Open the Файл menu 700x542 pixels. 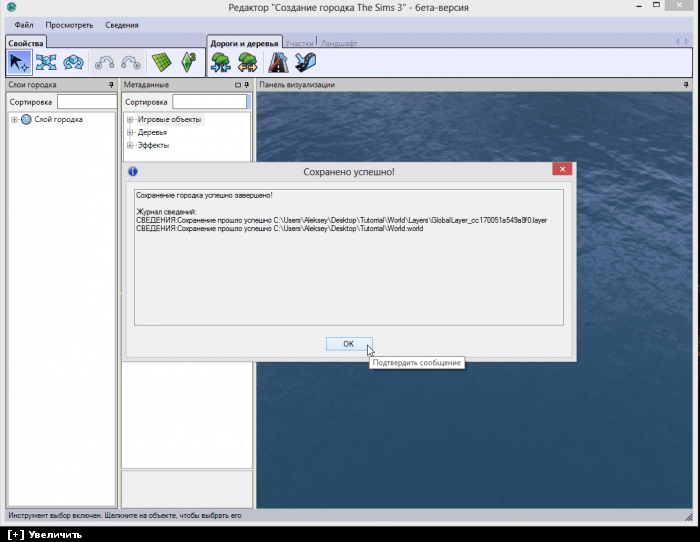(x=24, y=25)
